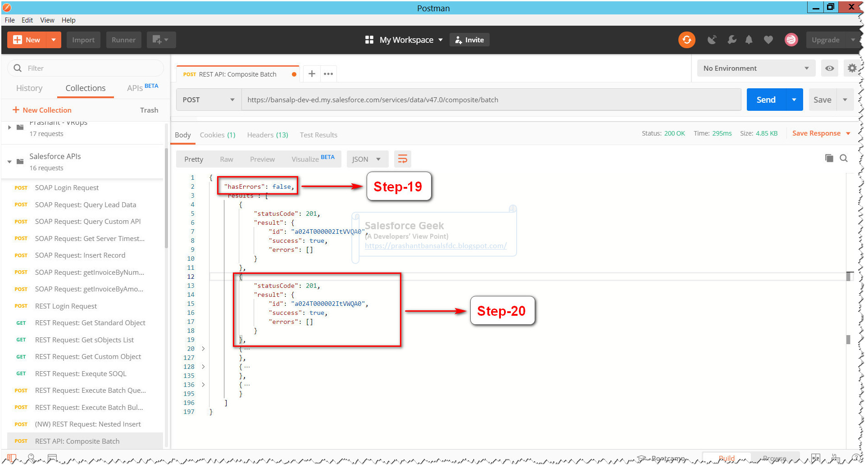Expand folded JSON at line 20
The image size is (868, 468).
[203, 349]
